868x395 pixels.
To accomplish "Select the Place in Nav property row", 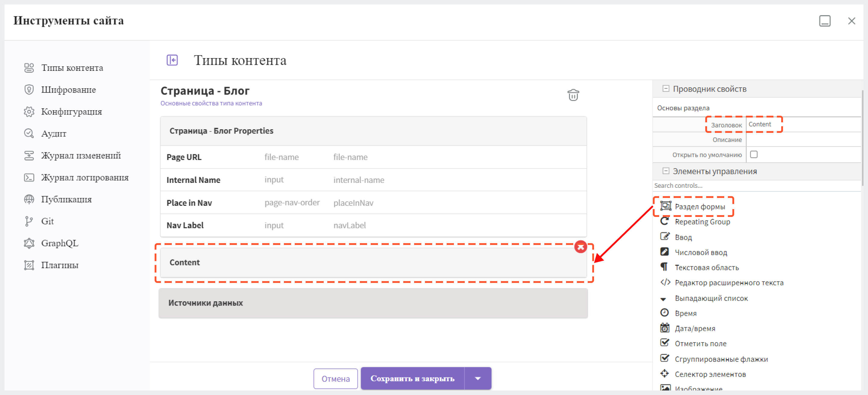I will tap(373, 202).
